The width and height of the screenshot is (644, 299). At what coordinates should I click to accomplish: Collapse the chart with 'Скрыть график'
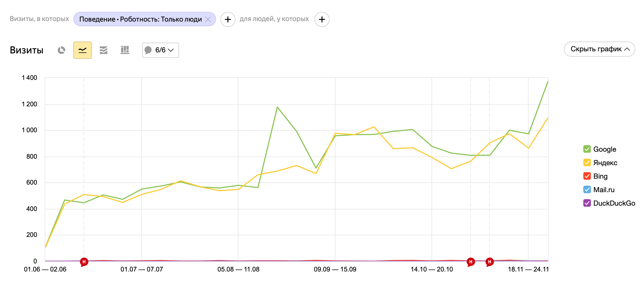pos(599,49)
